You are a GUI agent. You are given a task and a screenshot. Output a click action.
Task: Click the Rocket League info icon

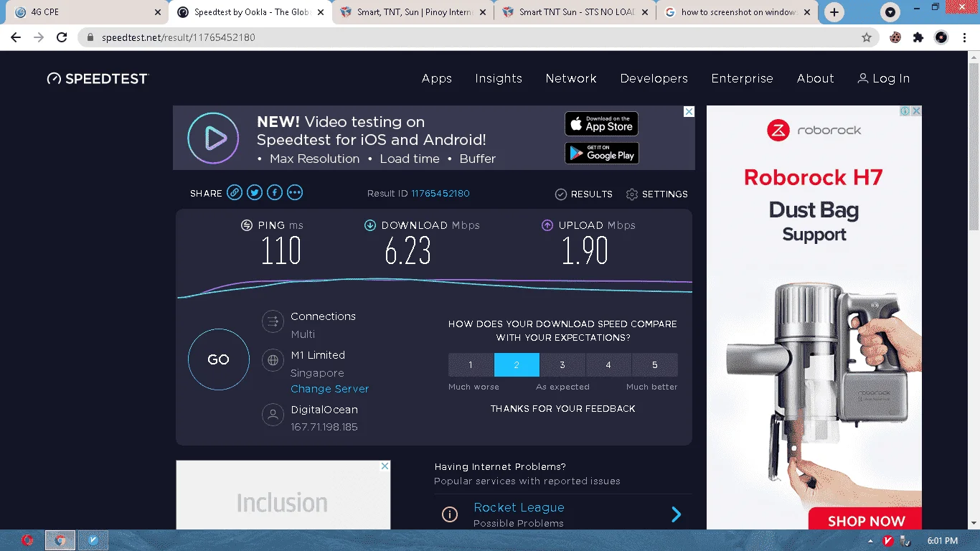coord(450,514)
